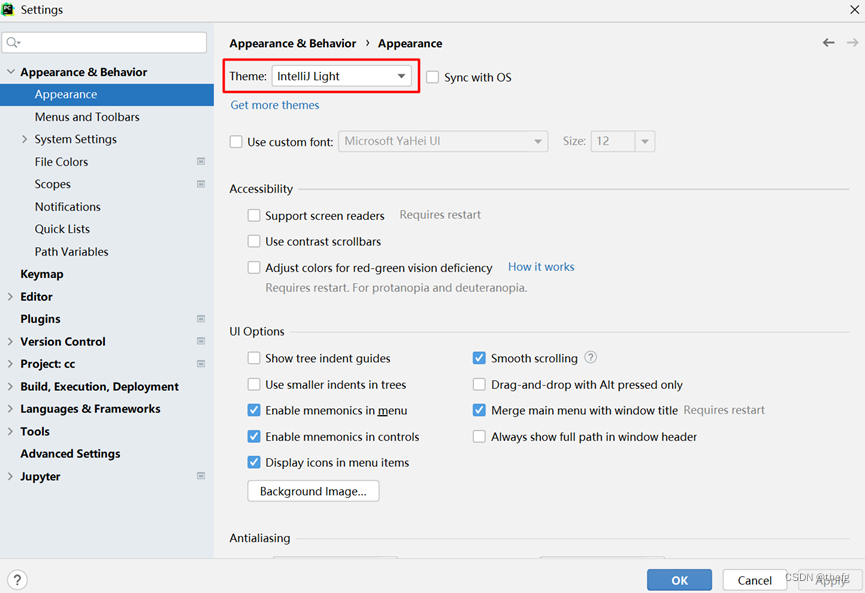Viewport: 865px width, 593px height.
Task: Expand Languages & Frameworks section
Action: click(10, 409)
